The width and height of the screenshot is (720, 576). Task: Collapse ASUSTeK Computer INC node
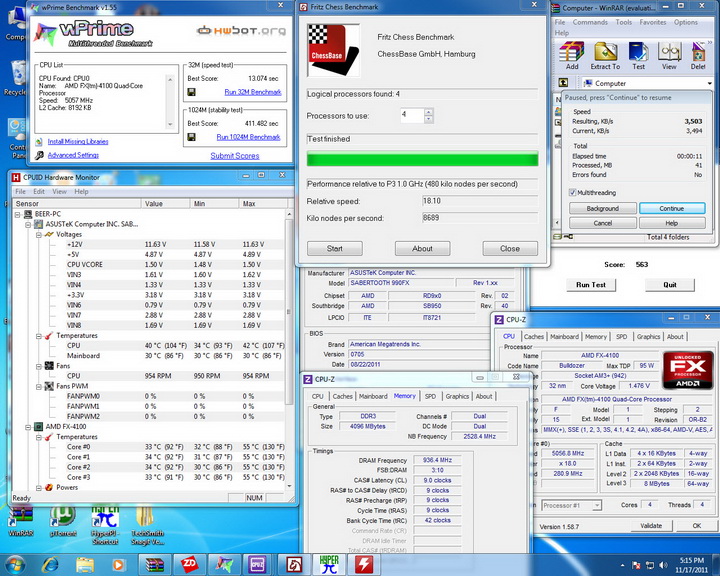point(28,224)
